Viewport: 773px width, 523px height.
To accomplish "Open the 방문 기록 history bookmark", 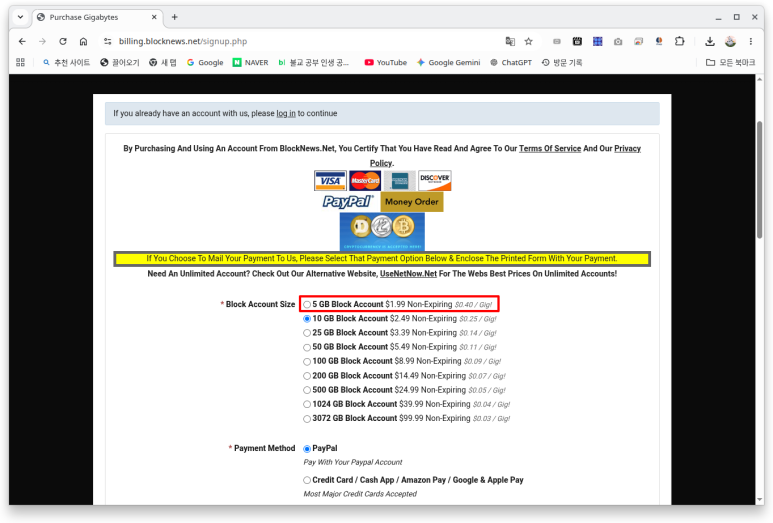I will pos(562,63).
